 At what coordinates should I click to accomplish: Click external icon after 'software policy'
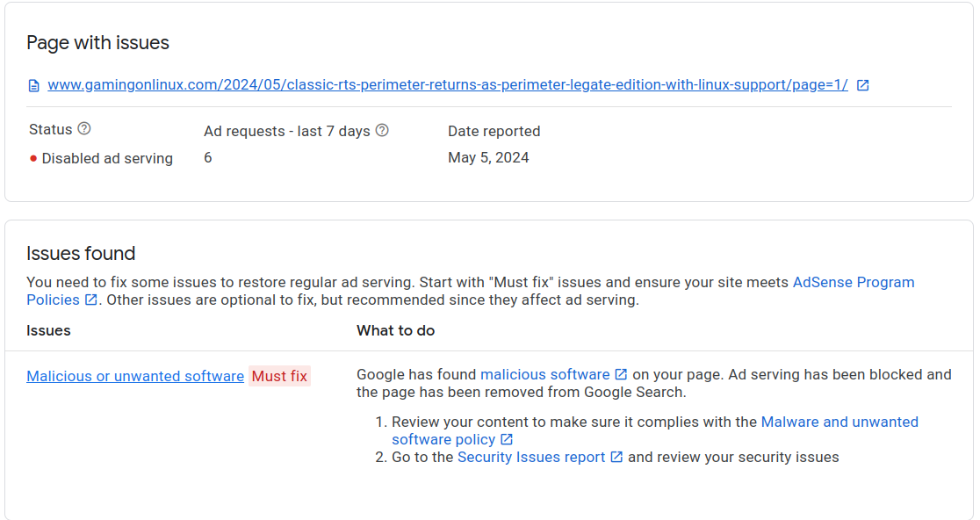(507, 439)
